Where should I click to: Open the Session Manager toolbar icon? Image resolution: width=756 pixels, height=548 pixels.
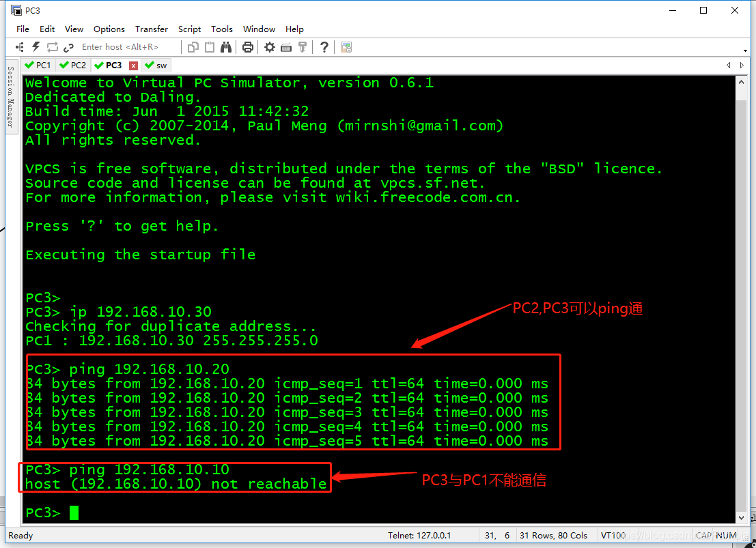coord(20,47)
